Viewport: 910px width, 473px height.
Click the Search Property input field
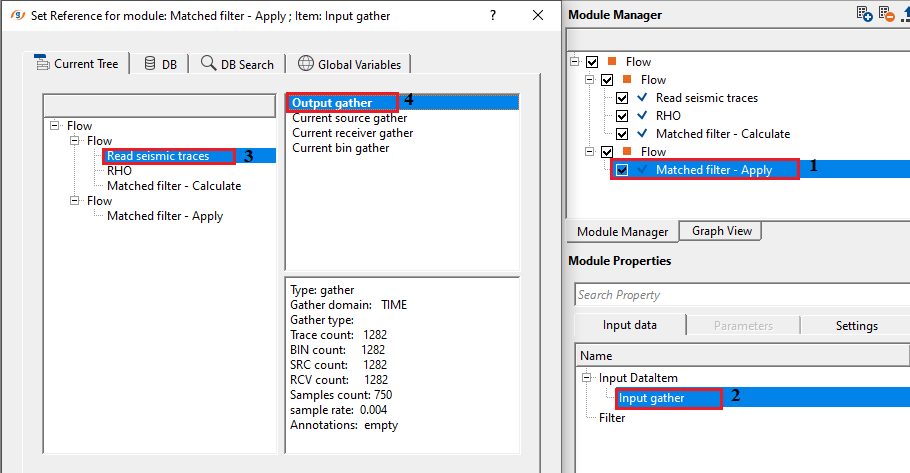pos(740,295)
